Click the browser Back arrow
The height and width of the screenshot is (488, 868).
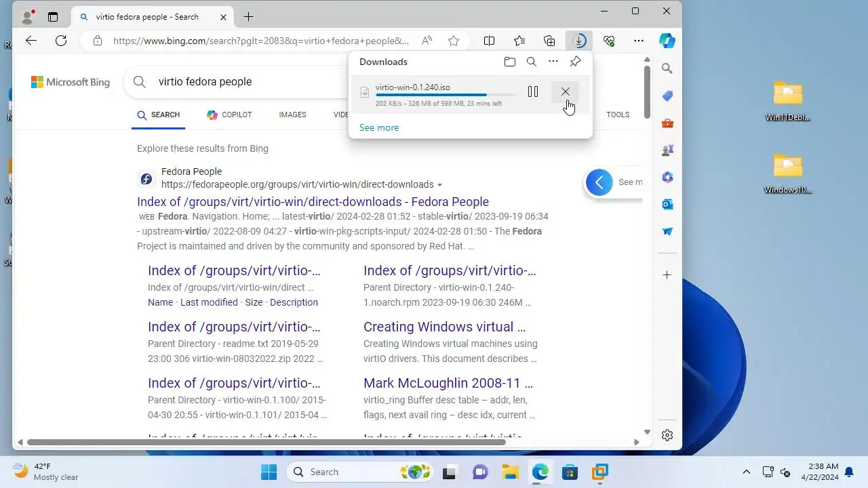31,41
